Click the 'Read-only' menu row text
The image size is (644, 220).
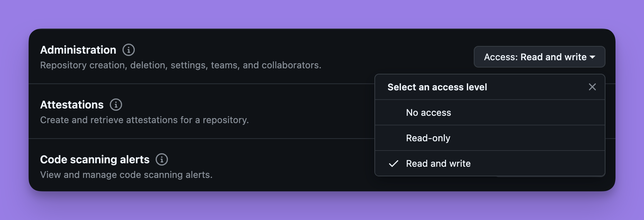pos(428,138)
